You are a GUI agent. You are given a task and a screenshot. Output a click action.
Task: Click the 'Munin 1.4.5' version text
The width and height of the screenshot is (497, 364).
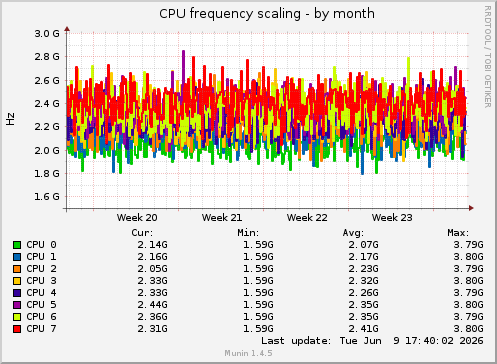click(248, 353)
